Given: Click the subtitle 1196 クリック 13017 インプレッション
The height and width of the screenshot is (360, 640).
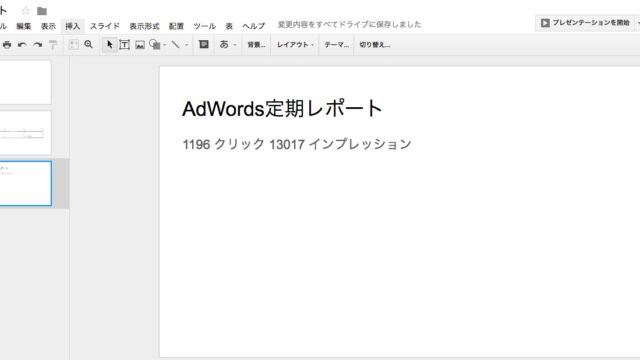Looking at the screenshot, I should pyautogui.click(x=297, y=144).
